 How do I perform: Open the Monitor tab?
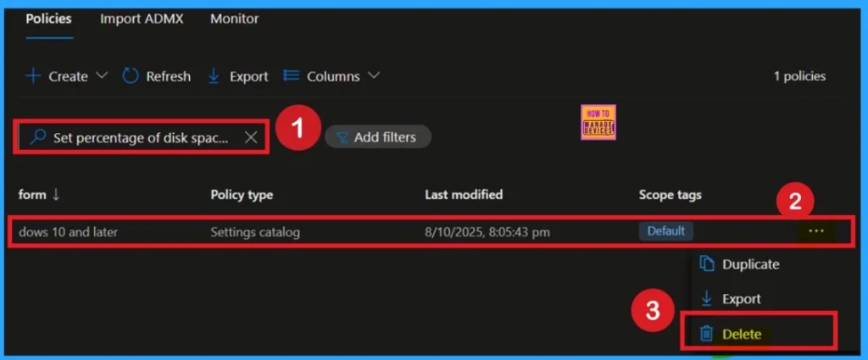235,19
